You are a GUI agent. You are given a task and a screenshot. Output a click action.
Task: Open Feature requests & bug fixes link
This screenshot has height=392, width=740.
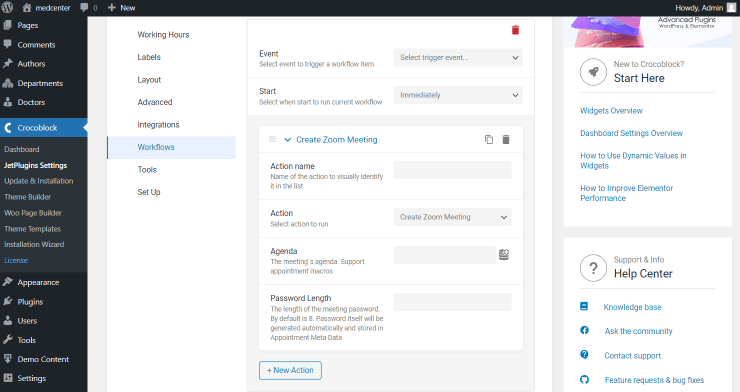654,380
